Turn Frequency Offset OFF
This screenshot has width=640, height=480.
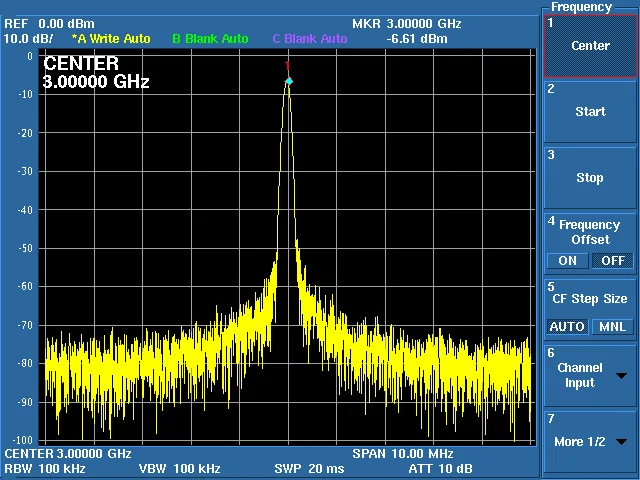[x=613, y=261]
